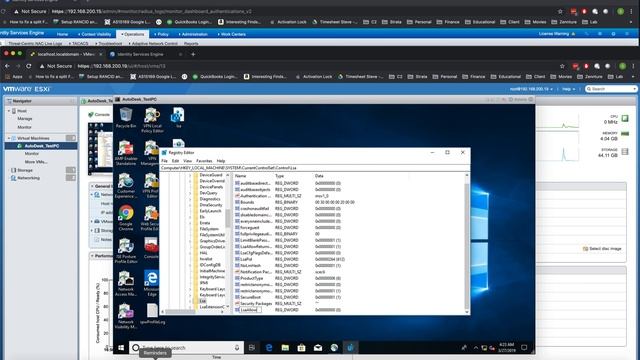Open VPN Local Policy Editor desktop shortcut

[x=152, y=120]
